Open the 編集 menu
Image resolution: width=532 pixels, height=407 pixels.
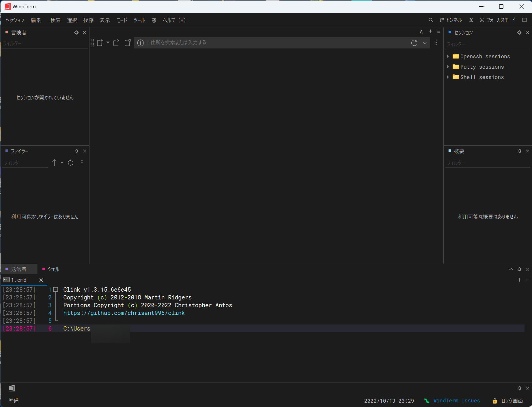pos(36,20)
